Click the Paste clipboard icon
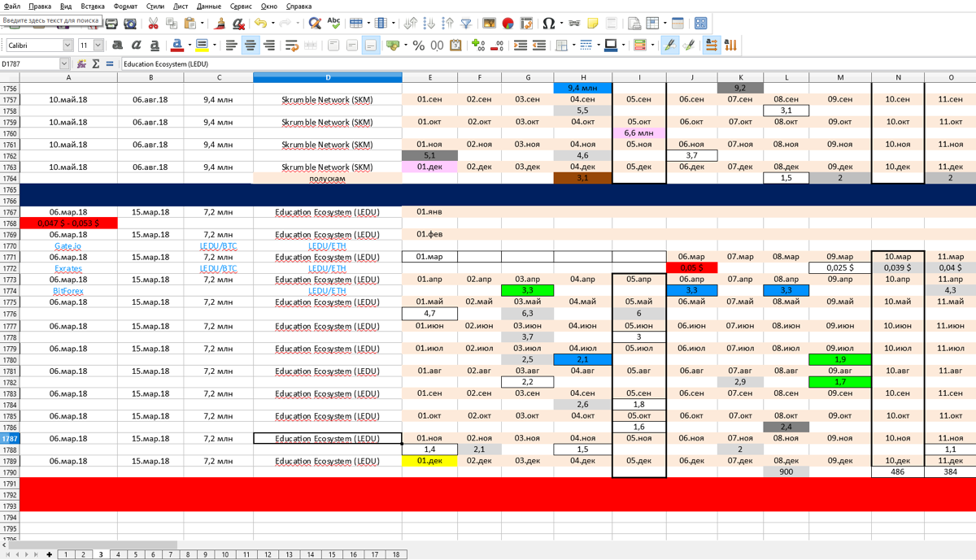The width and height of the screenshot is (976, 560). pos(190,24)
